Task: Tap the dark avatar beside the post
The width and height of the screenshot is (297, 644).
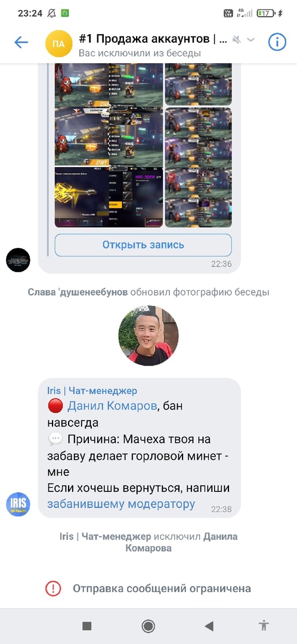Action: 18,259
